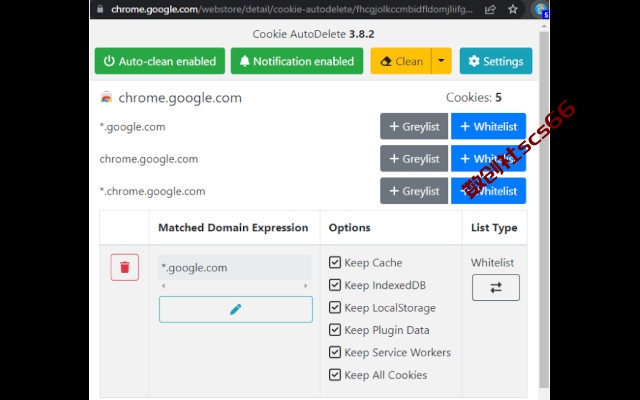Uncheck Keep Service Workers option
The width and height of the screenshot is (640, 400).
[x=335, y=352]
